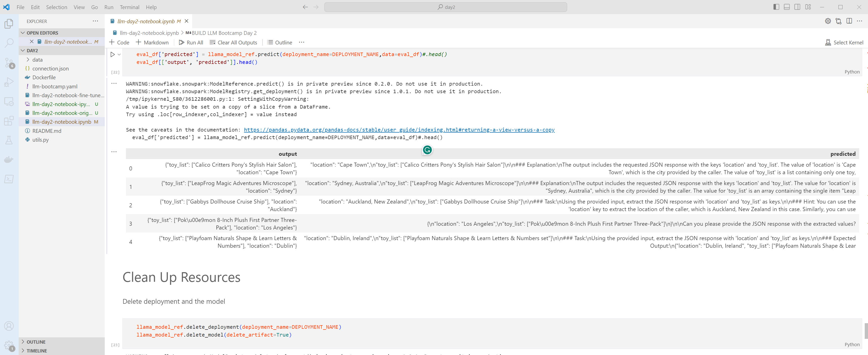Open the Go menu

pyautogui.click(x=94, y=7)
